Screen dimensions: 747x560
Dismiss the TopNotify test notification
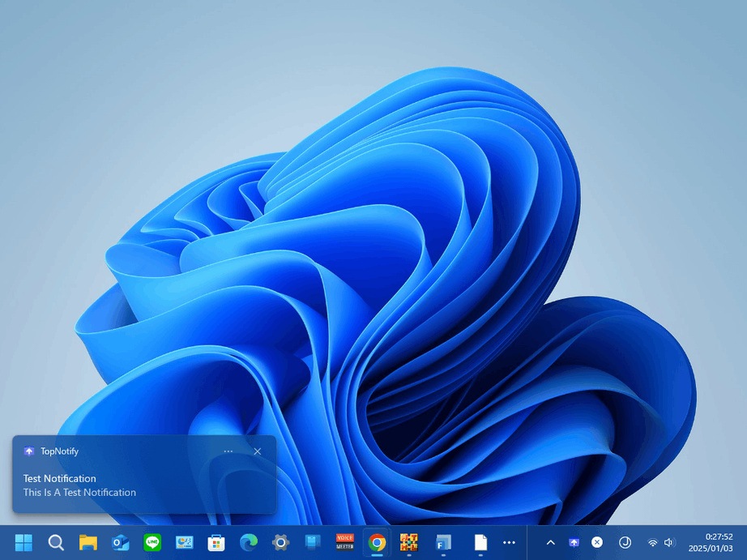[258, 451]
